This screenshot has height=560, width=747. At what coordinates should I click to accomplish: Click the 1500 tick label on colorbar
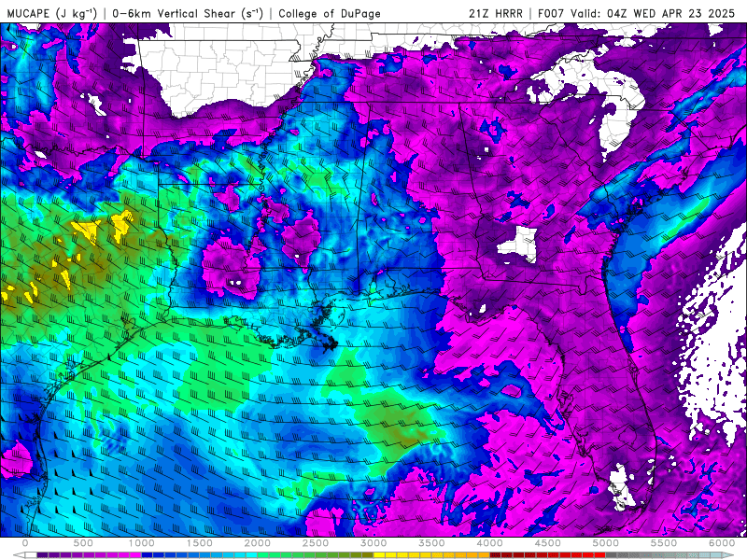pos(199,543)
